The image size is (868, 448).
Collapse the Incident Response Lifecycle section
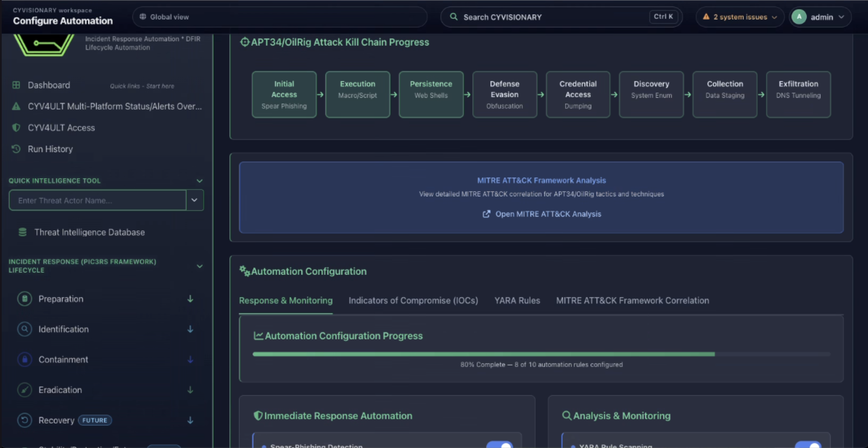tap(200, 266)
